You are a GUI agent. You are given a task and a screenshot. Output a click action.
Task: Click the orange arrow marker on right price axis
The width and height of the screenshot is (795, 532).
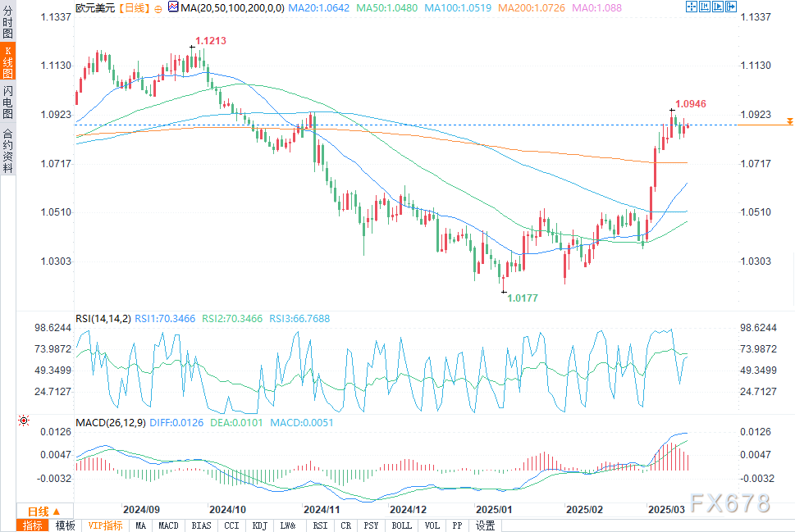(789, 121)
